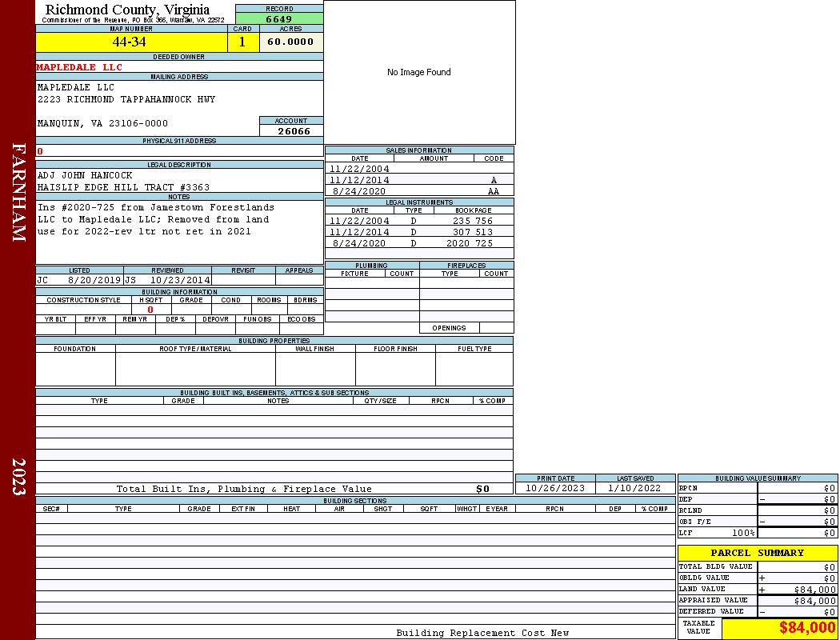Screen dimensions: 840x640
Task: Click the reviewed date 10/23/2014
Action: pos(179,281)
